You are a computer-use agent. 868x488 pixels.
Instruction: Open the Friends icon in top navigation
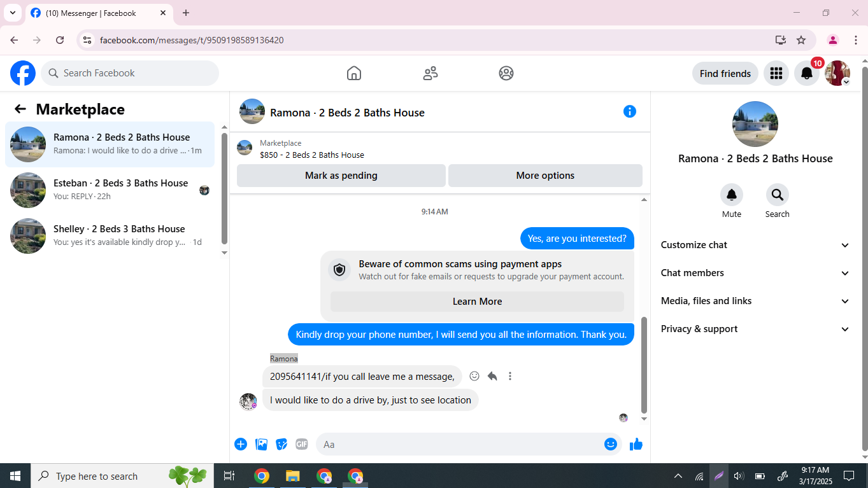430,73
